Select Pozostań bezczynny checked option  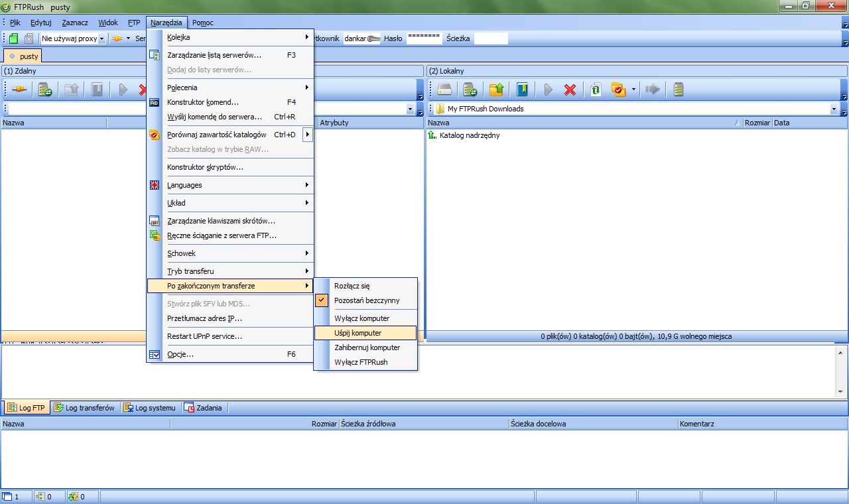point(365,300)
